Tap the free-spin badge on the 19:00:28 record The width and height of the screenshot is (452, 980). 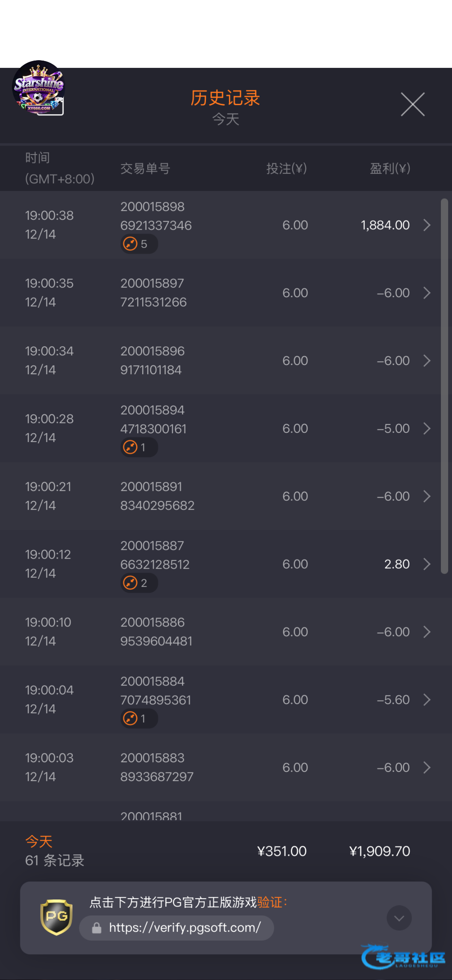(x=139, y=447)
